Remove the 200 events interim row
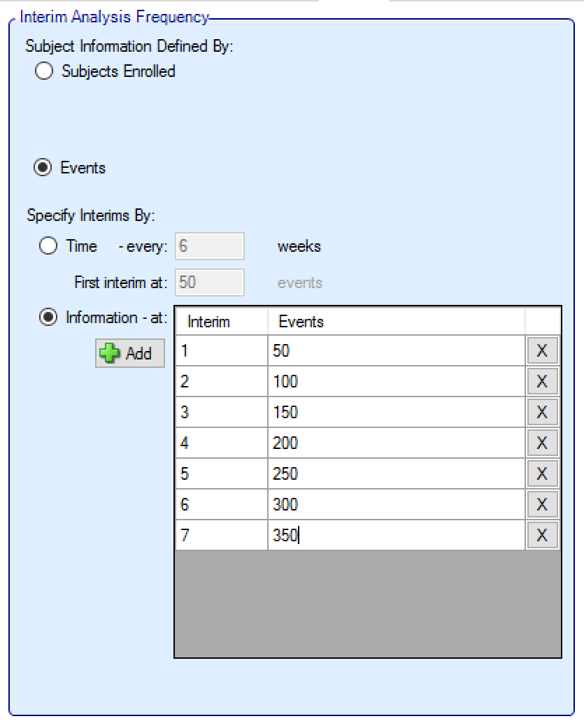The width and height of the screenshot is (584, 728). (542, 443)
